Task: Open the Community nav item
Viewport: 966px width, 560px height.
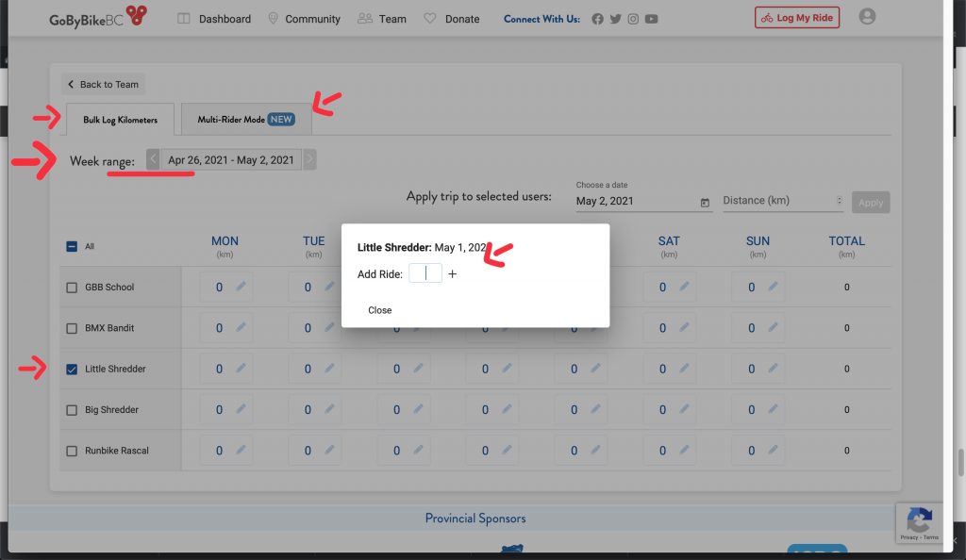Action: (x=304, y=19)
